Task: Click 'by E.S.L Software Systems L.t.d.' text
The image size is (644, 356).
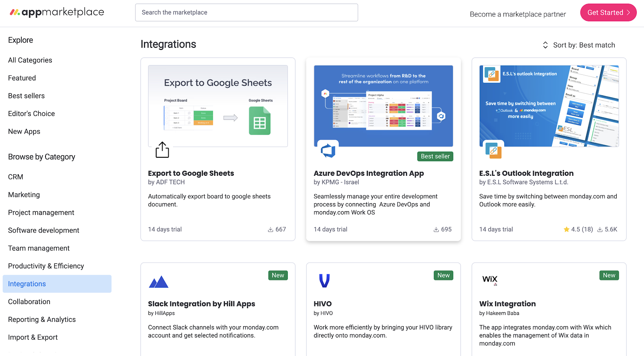Action: tap(524, 182)
